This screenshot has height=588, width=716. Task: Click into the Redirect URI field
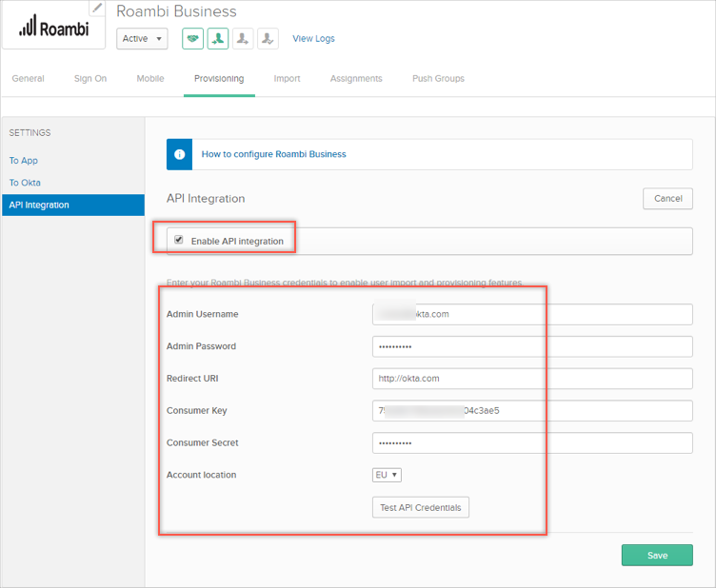point(532,379)
